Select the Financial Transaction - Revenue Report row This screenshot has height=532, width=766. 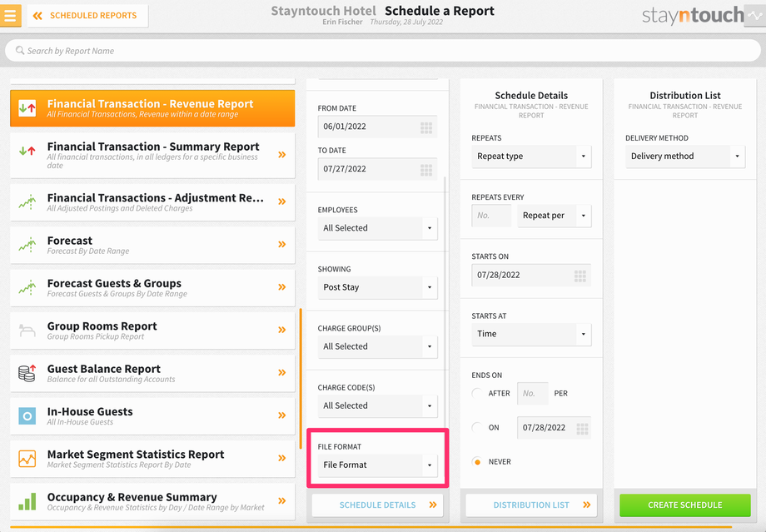[152, 108]
